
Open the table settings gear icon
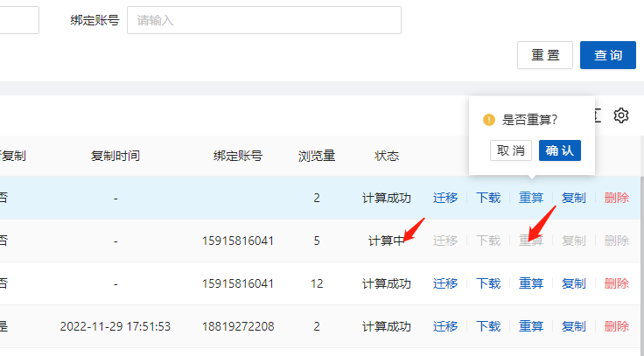click(x=621, y=115)
